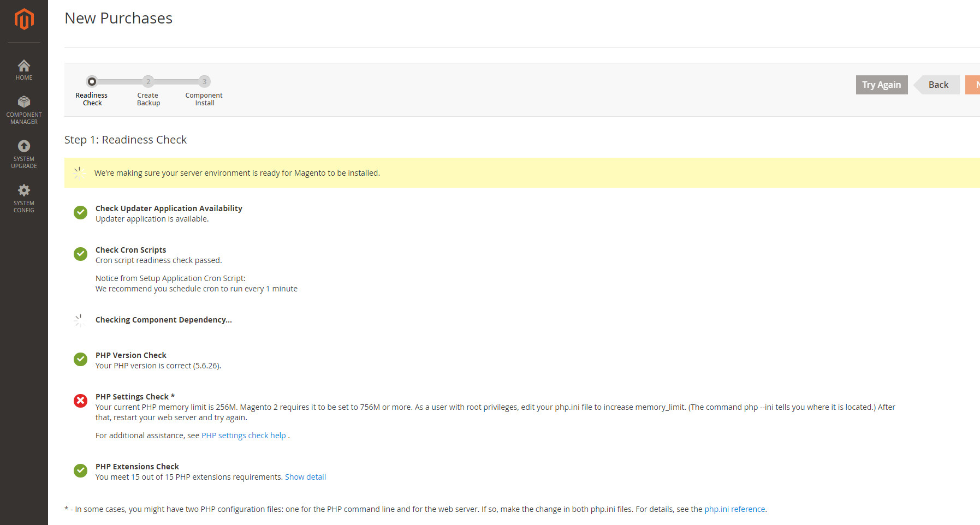Screen dimensions: 980x525
Task: Click green checkmark beside Updater Application Availability
Action: (80, 212)
